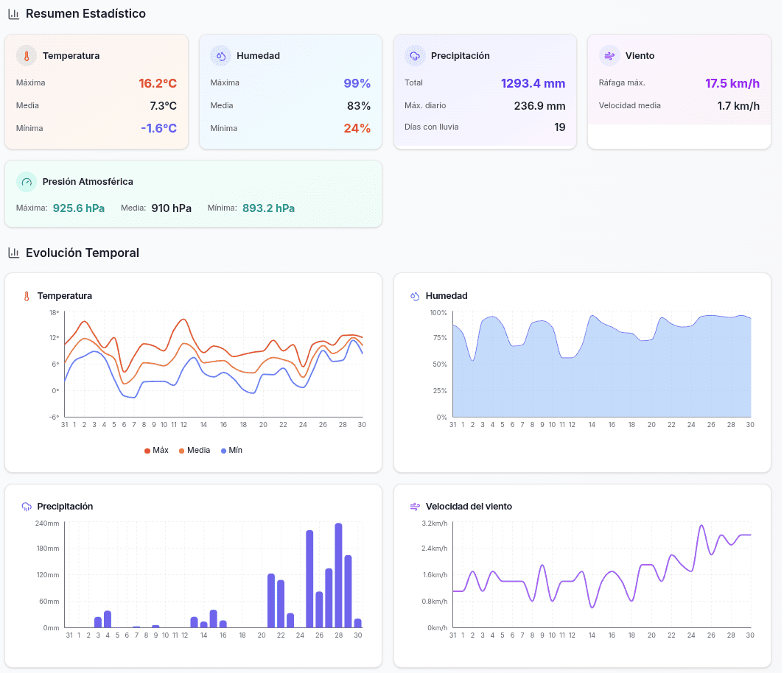Viewport: 784px width, 673px height.
Task: Click the wind icon in Viento card
Action: click(x=609, y=56)
